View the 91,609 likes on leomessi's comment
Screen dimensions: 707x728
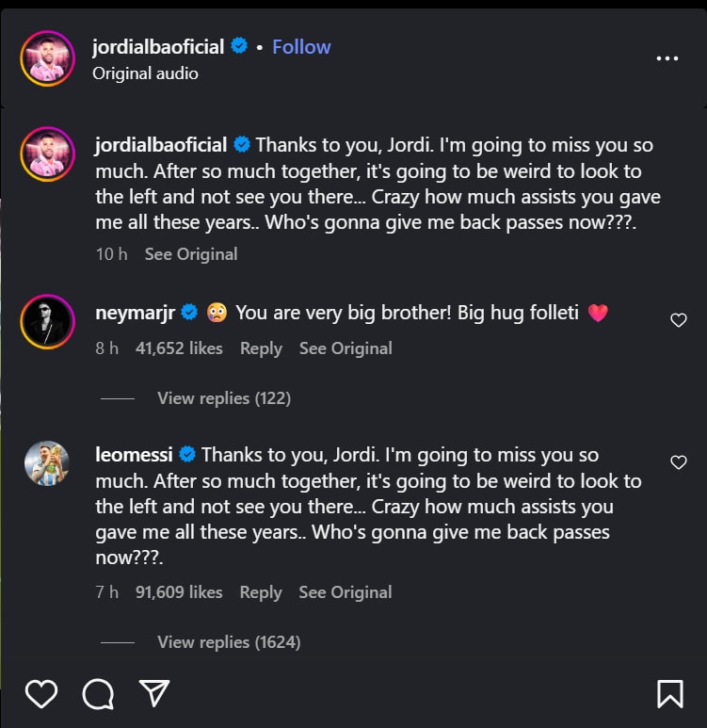coord(179,592)
